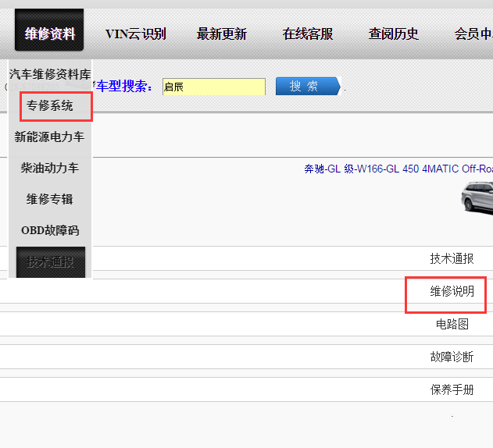Open OBD故障码 menu entry
Viewport: 493px width, 448px height.
[x=50, y=230]
